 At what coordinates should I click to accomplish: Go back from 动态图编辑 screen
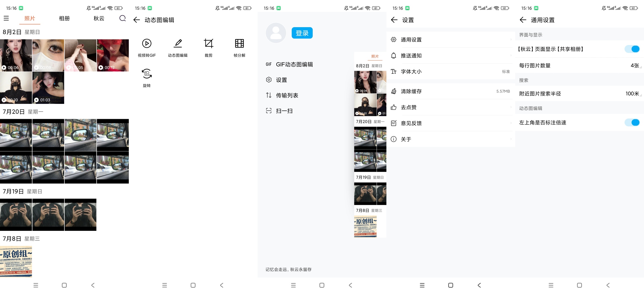(x=137, y=20)
